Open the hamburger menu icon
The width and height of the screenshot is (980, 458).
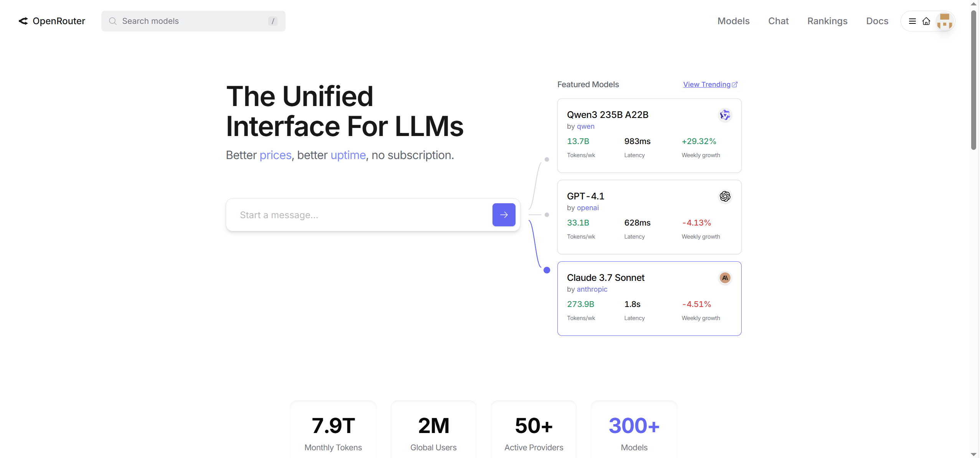[912, 21]
